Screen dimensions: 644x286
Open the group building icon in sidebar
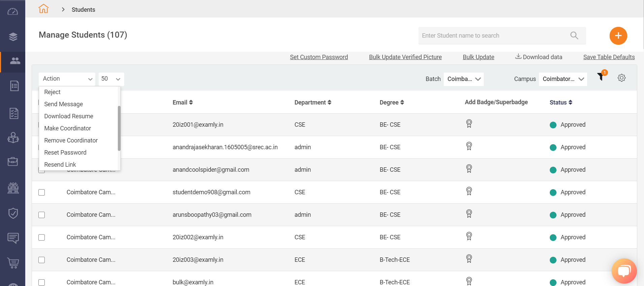click(13, 188)
